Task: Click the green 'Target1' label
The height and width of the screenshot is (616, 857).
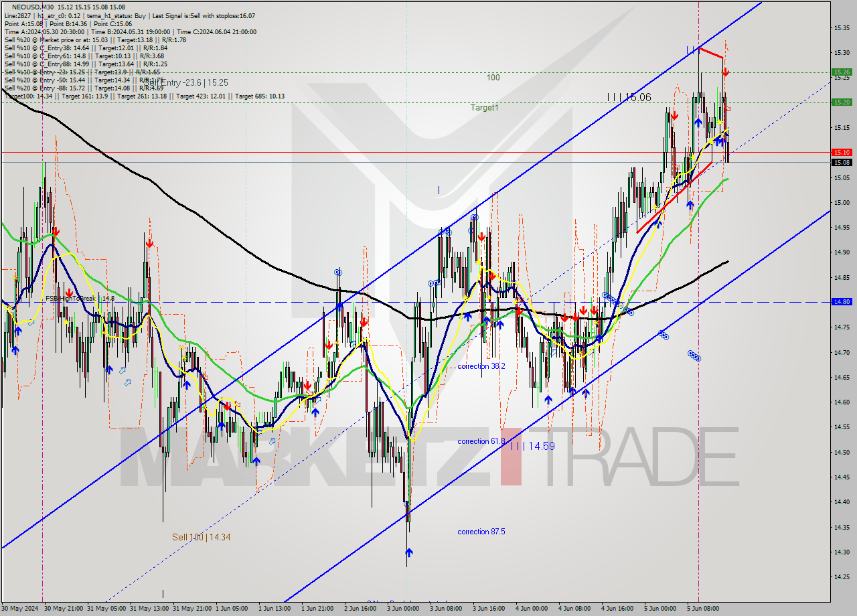Action: 484,107
